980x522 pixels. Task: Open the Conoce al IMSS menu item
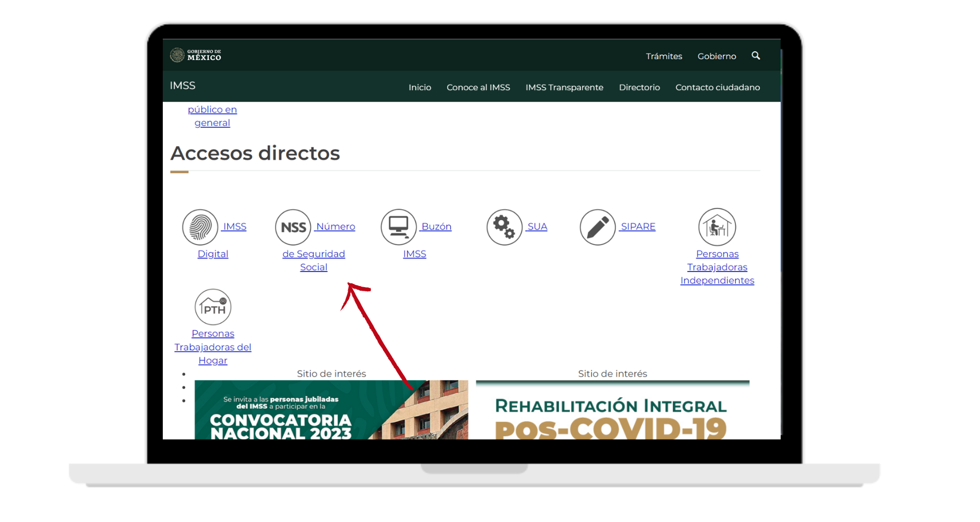coord(478,87)
